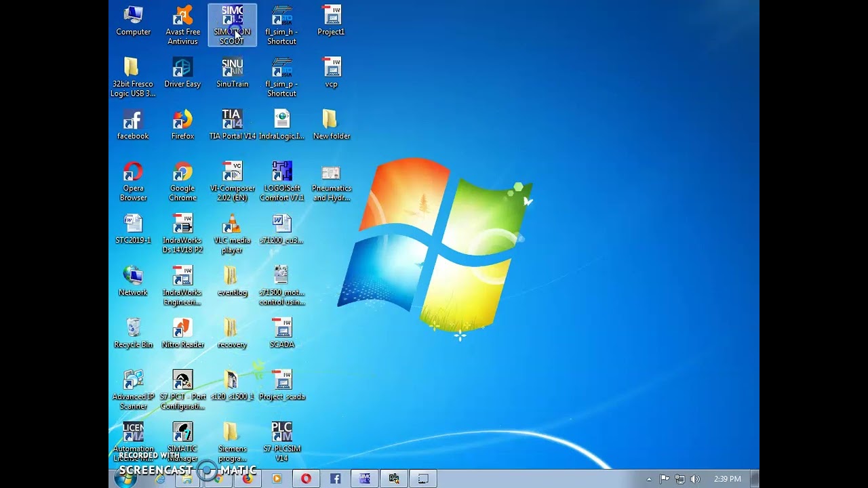Open the Siemens programs folder
This screenshot has width=868, height=488.
click(x=232, y=442)
